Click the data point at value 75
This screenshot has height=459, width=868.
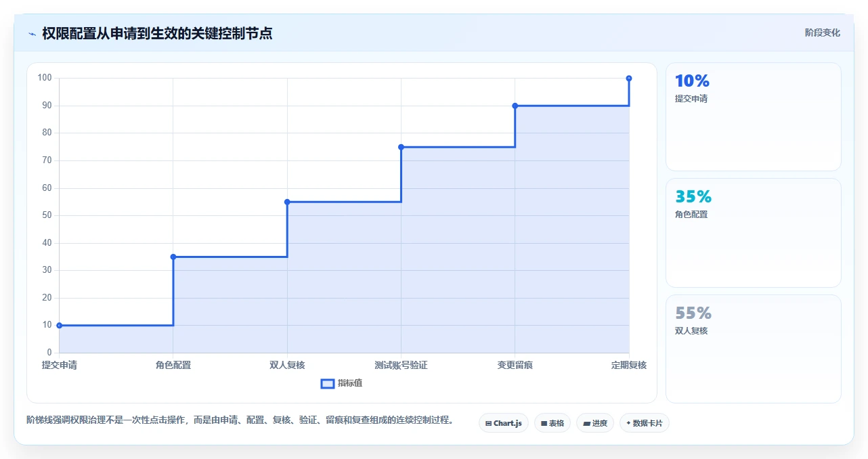(x=401, y=147)
